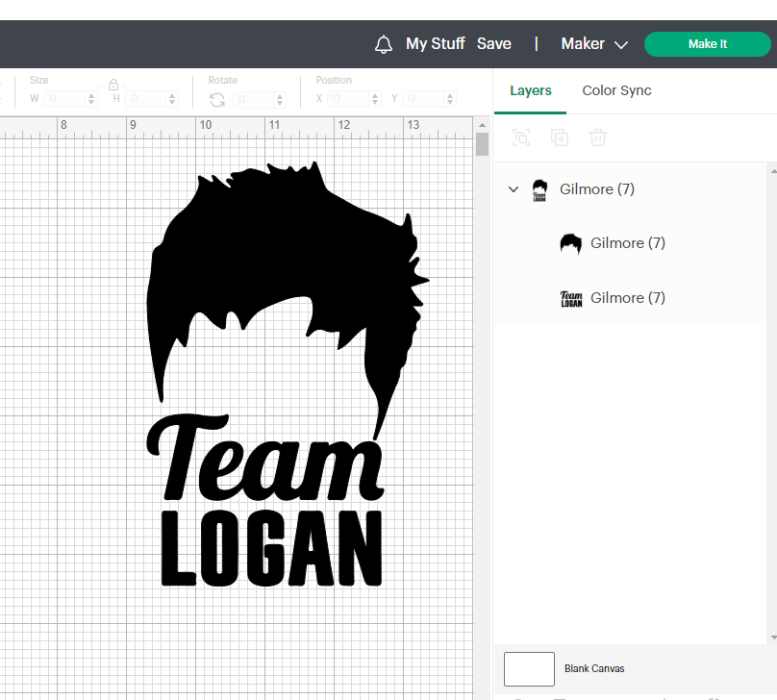Image resolution: width=777 pixels, height=700 pixels.
Task: Select the LOGAN block text on canvas
Action: (271, 548)
